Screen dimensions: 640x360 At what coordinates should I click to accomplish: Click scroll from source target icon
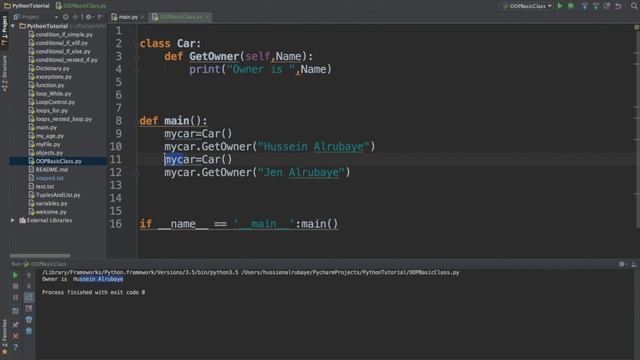[66, 17]
